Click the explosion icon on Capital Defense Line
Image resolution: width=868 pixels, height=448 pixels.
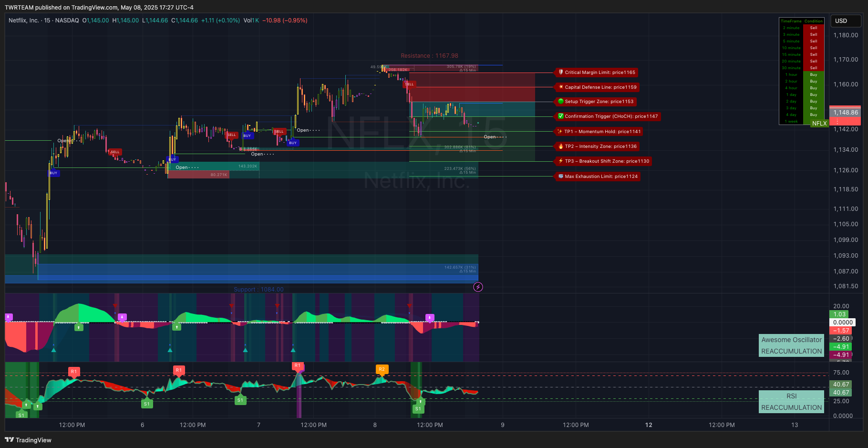click(x=561, y=87)
